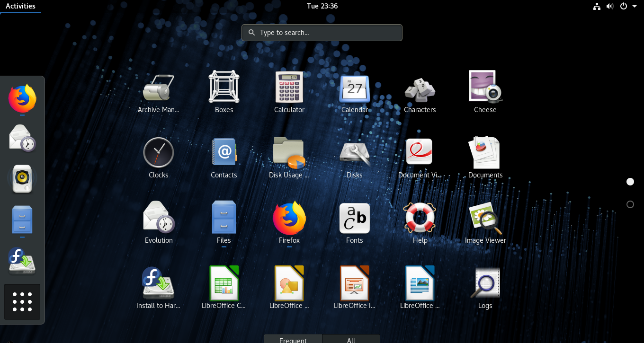Image resolution: width=644 pixels, height=343 pixels.
Task: Select the first app grid page dot
Action: tap(630, 181)
